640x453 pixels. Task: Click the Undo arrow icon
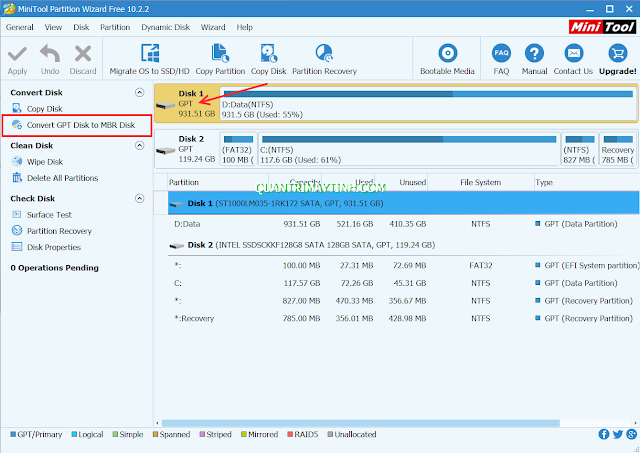click(50, 54)
